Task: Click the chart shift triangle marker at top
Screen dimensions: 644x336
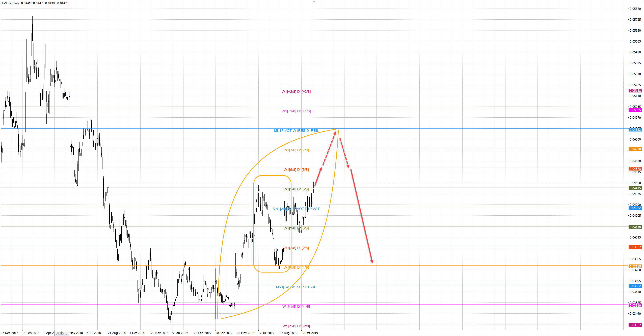Action: click(x=314, y=2)
